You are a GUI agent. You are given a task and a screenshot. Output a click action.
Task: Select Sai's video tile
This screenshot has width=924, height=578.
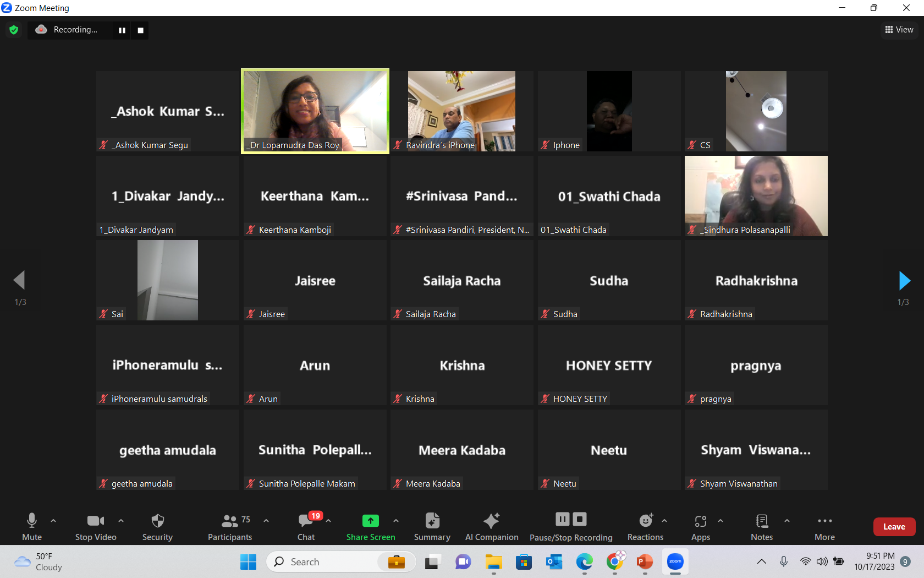[168, 280]
